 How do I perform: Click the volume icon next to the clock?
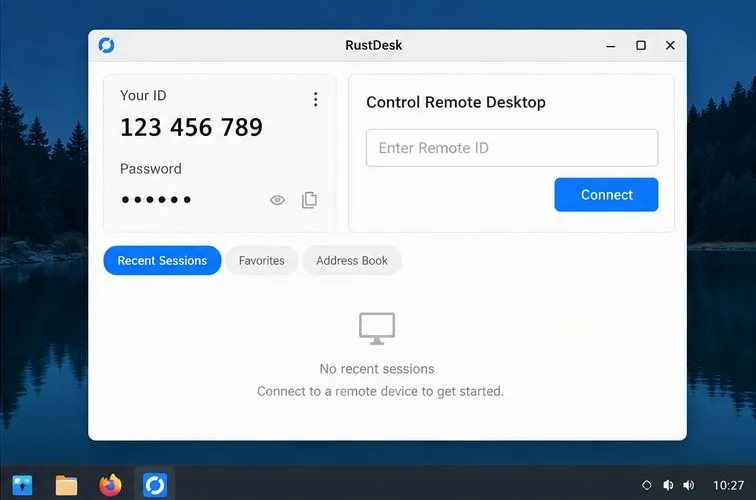click(688, 485)
